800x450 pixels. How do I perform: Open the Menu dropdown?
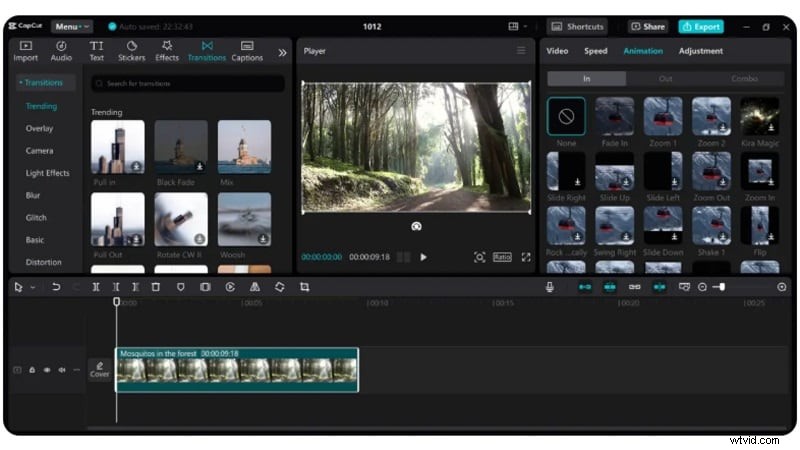pos(72,27)
